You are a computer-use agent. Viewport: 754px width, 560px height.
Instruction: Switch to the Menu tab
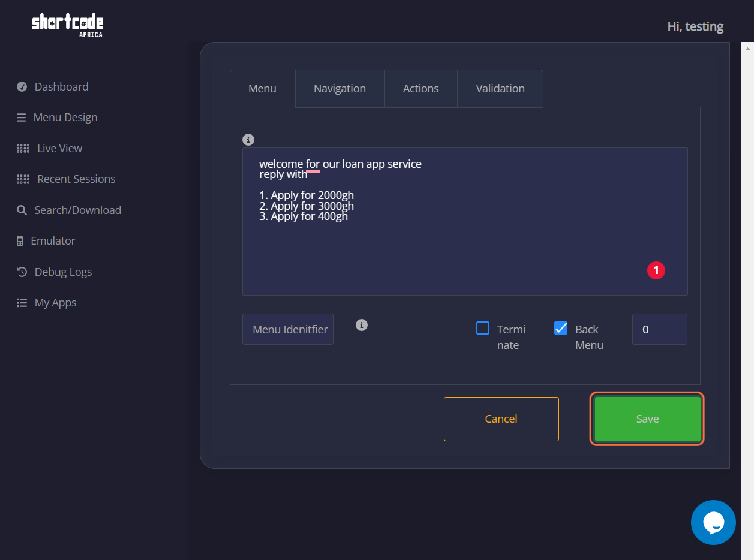(x=262, y=88)
